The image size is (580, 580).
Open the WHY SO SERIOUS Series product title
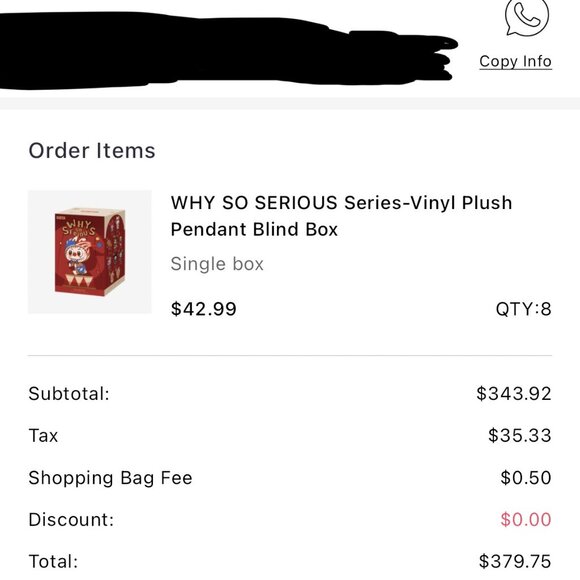(x=341, y=216)
